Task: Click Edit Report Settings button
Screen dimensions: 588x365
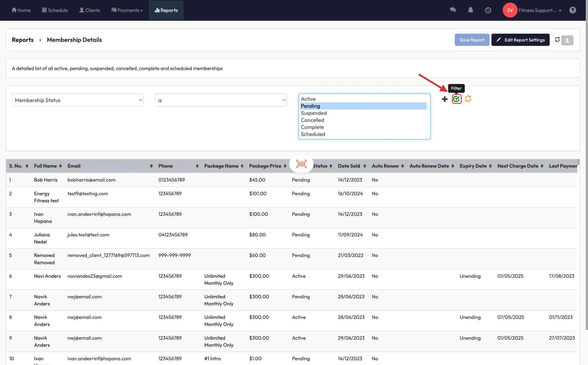Action: coord(520,40)
